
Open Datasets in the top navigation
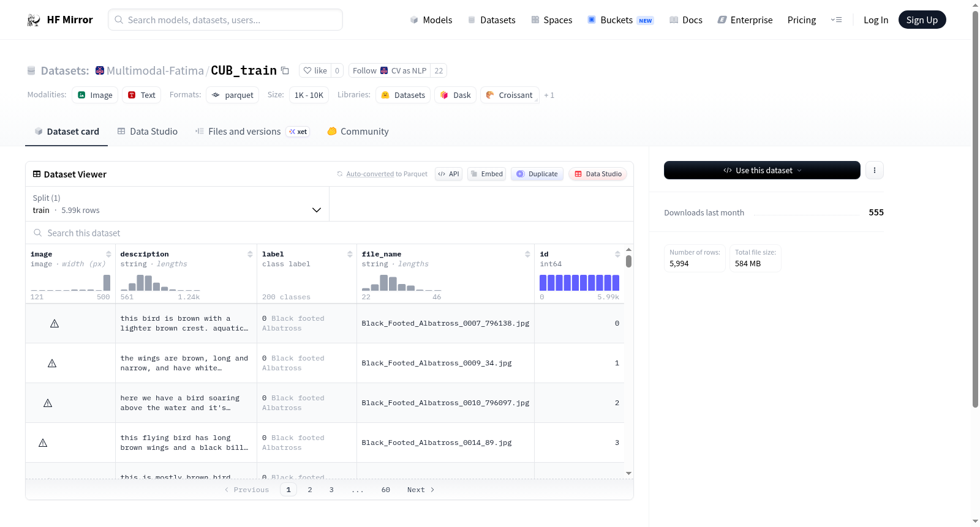tap(491, 20)
